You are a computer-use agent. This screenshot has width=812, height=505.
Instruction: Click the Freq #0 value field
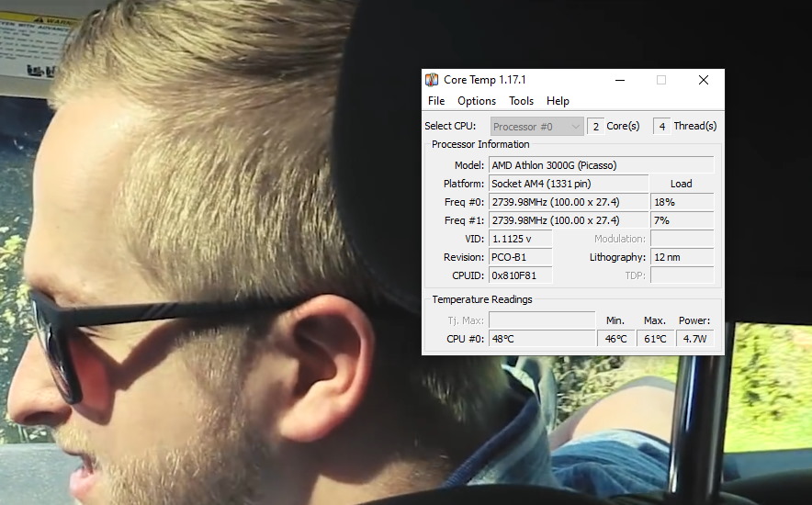[569, 202]
